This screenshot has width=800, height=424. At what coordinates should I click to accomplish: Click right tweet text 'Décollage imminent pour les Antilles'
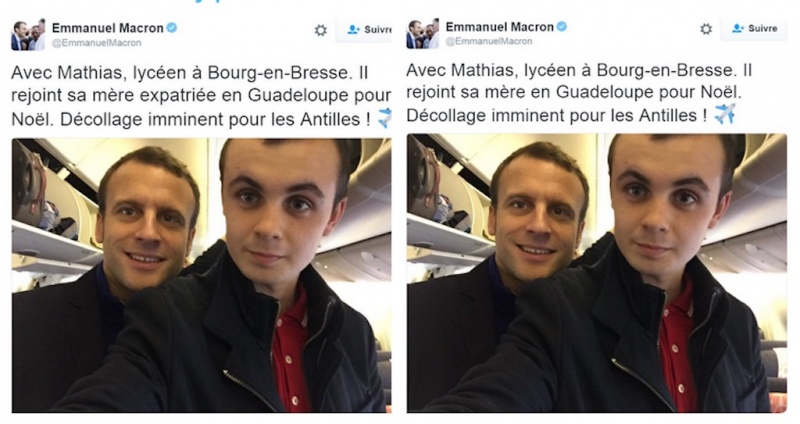(x=552, y=115)
